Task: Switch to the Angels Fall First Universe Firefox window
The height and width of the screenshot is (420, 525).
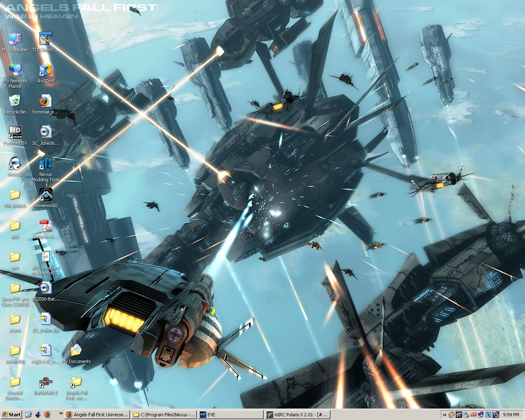Action: [x=98, y=415]
